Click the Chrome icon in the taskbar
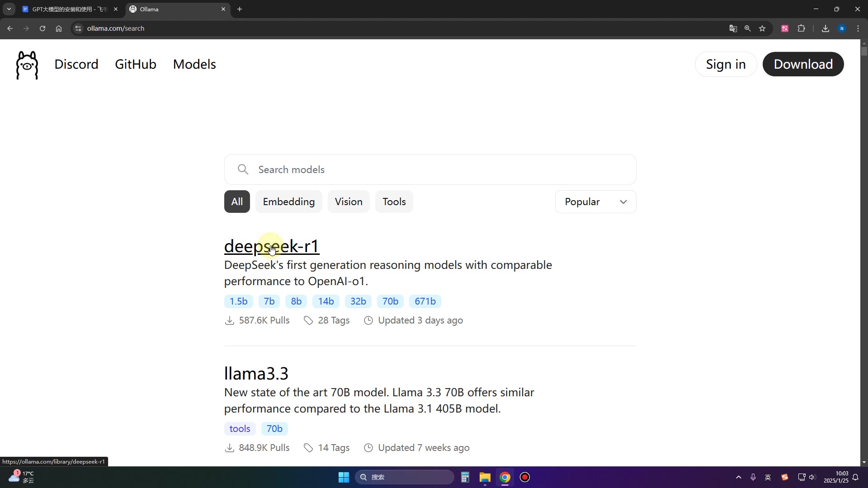This screenshot has height=488, width=868. pos(505,477)
